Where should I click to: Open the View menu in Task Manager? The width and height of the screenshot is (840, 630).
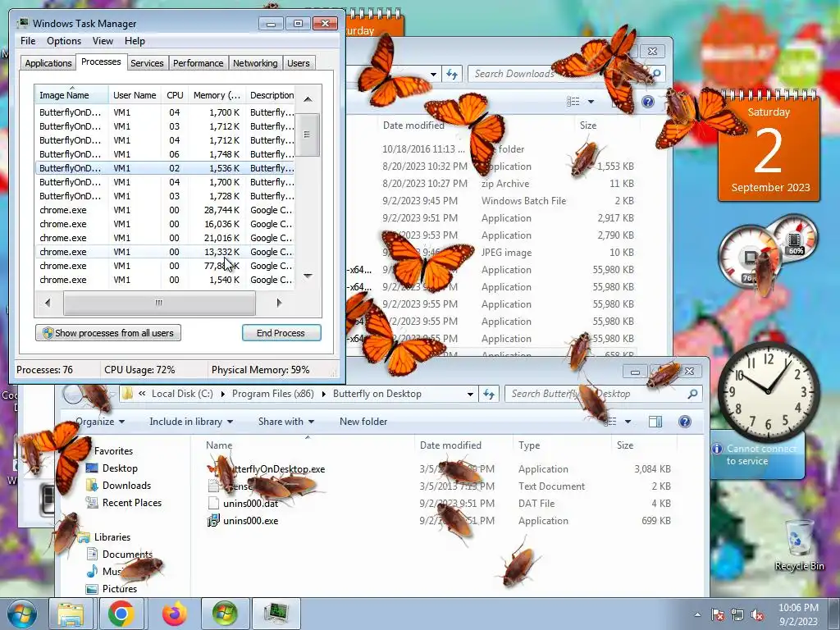pos(103,41)
